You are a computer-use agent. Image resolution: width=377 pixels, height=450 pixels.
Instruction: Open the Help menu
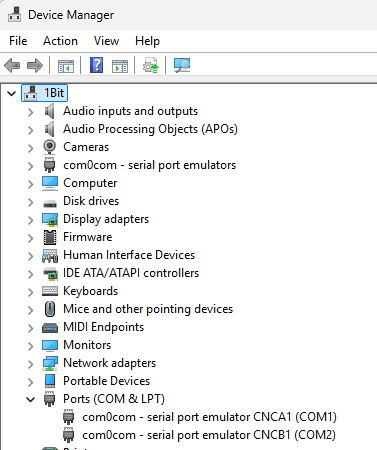(x=147, y=41)
